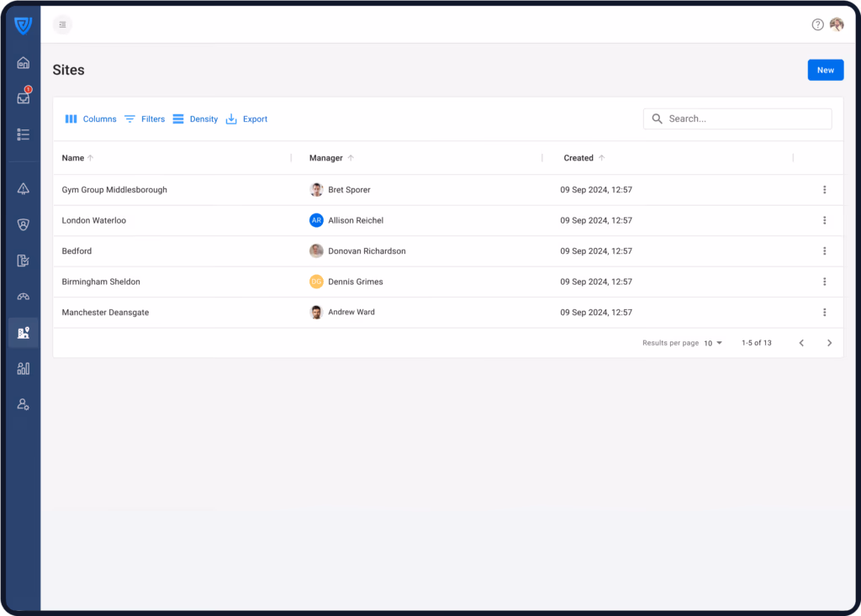
Task: Select the Bedford site name
Action: (x=77, y=251)
